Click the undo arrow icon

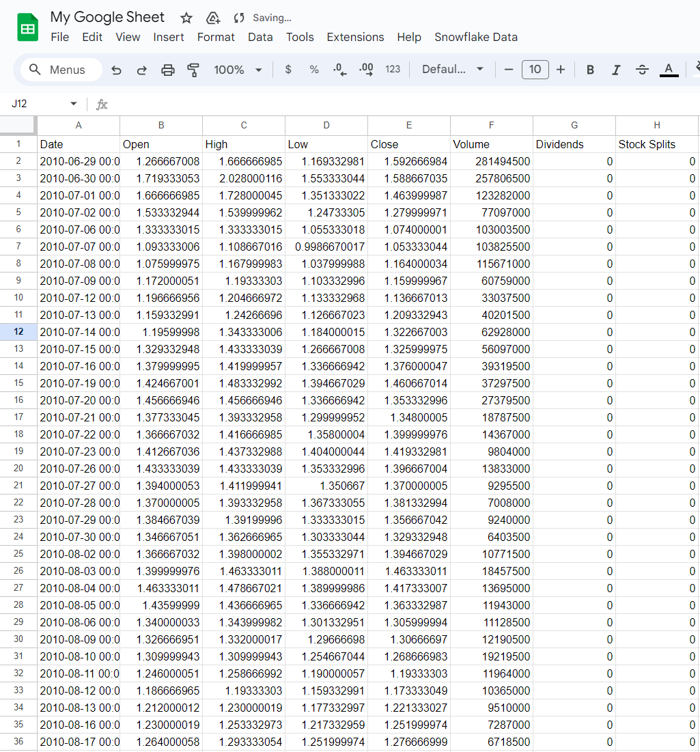pyautogui.click(x=116, y=70)
